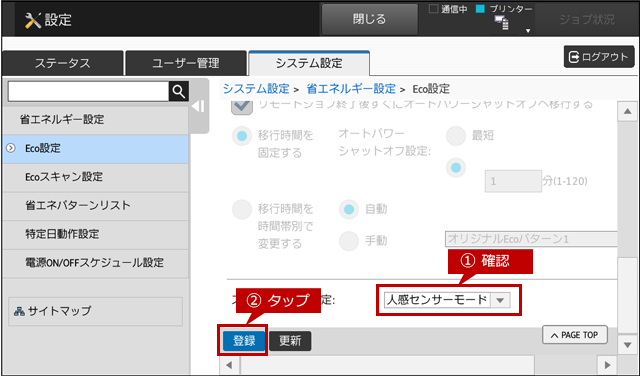Viewport: 640px width, 376px height.
Task: Click the vertical scrollbar down arrow
Action: point(627,345)
